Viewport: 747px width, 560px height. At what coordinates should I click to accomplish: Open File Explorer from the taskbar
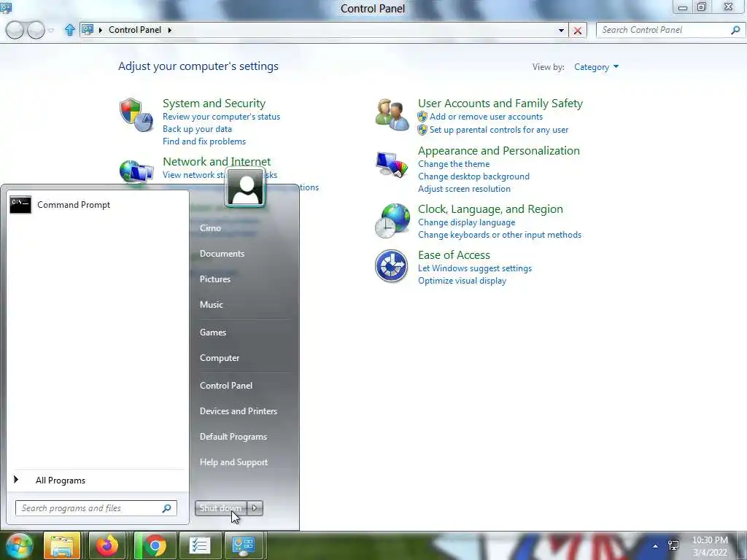tap(61, 545)
